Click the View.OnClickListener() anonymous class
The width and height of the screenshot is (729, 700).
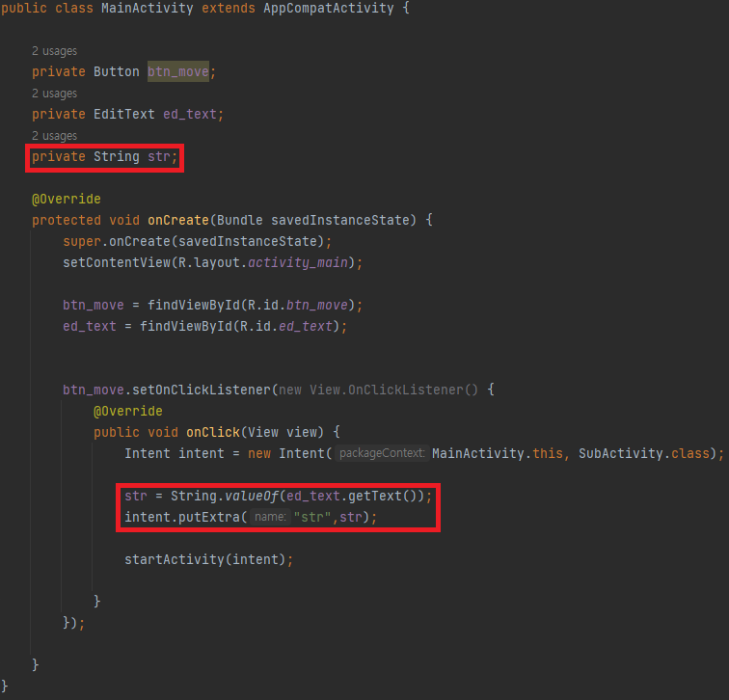pyautogui.click(x=393, y=390)
